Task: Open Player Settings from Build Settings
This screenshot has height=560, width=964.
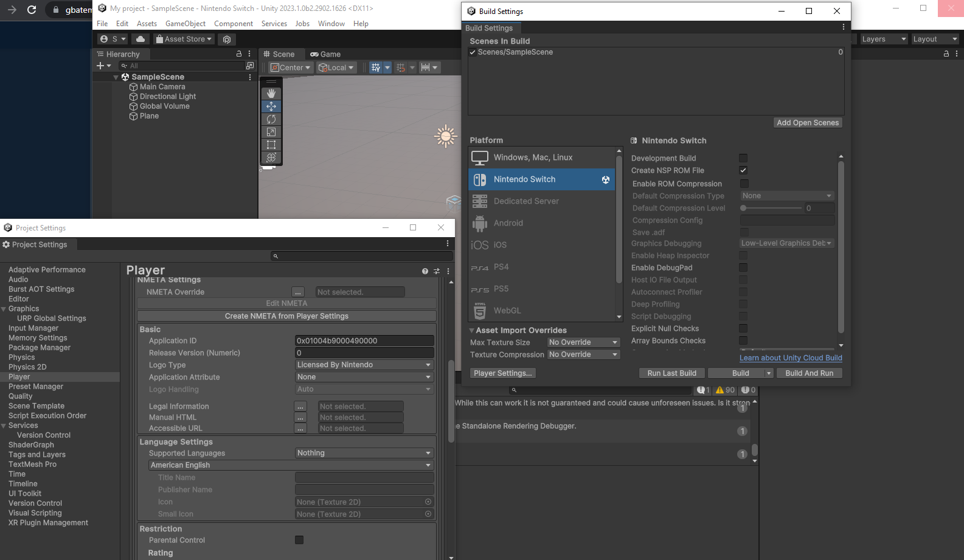Action: [503, 373]
